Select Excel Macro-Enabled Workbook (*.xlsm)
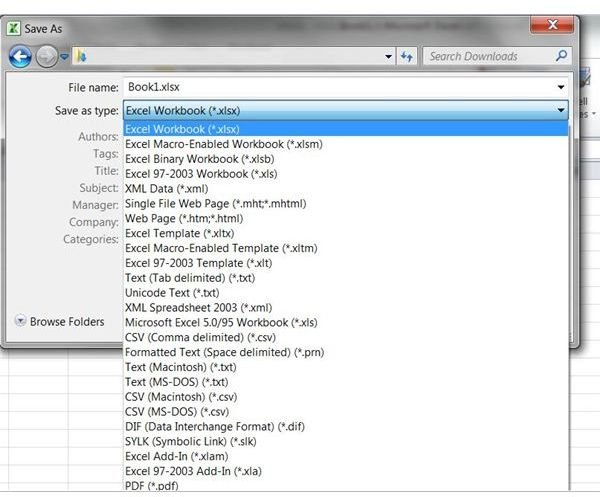 (346, 144)
